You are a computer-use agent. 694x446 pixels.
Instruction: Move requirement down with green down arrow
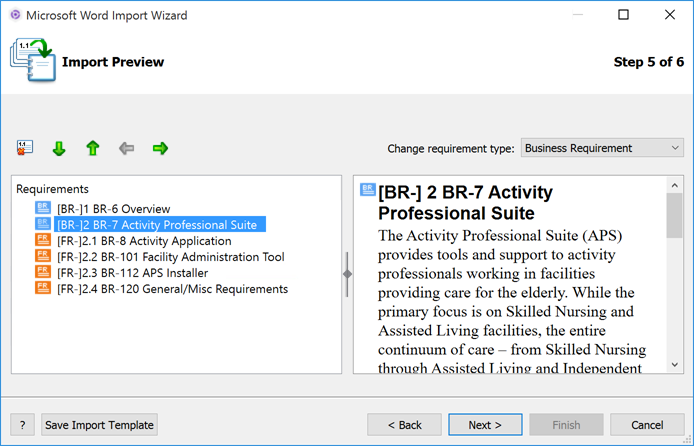[x=59, y=148]
